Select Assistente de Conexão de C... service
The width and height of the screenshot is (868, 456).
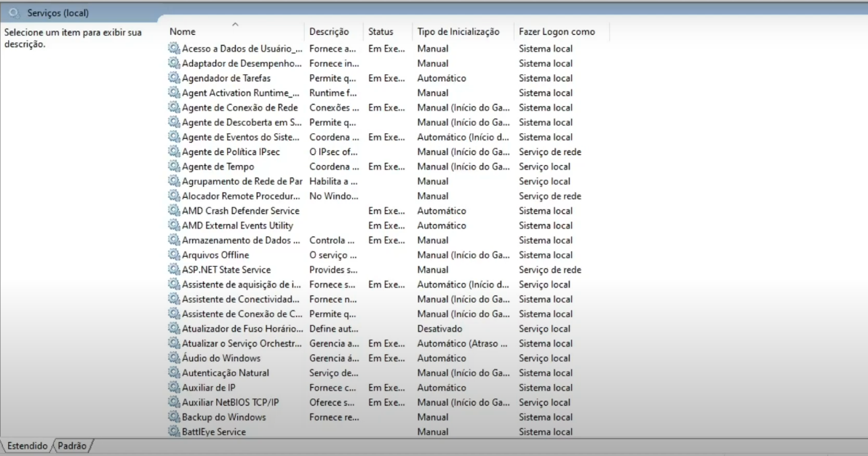pos(242,313)
